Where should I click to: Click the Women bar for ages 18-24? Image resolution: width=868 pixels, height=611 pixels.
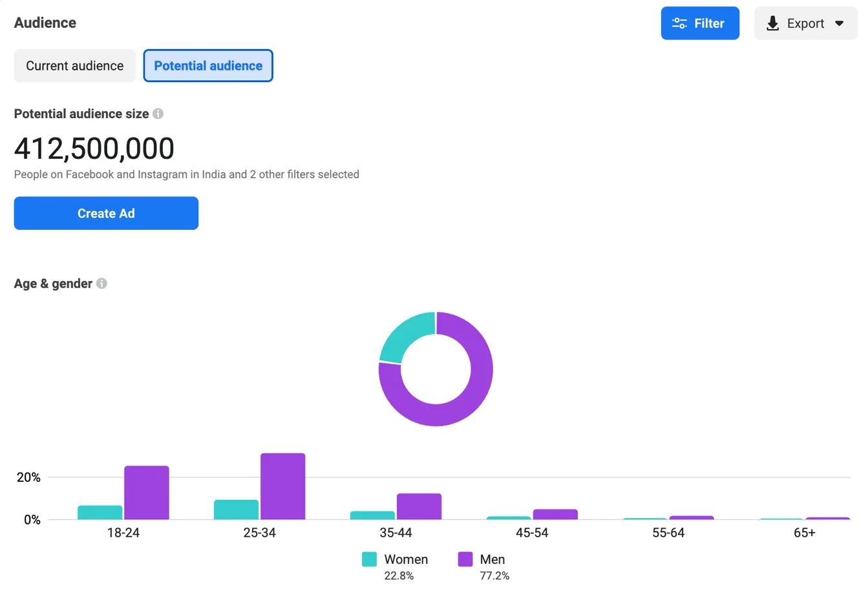click(x=100, y=512)
